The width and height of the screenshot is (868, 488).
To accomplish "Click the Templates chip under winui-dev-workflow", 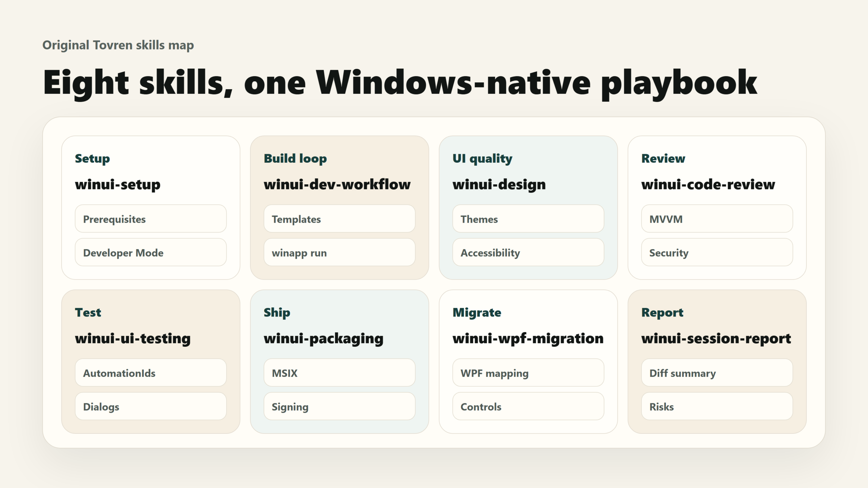I will click(339, 219).
